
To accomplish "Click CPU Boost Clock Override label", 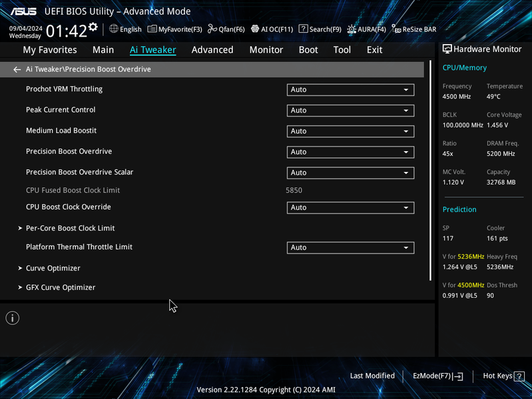I will coord(68,207).
